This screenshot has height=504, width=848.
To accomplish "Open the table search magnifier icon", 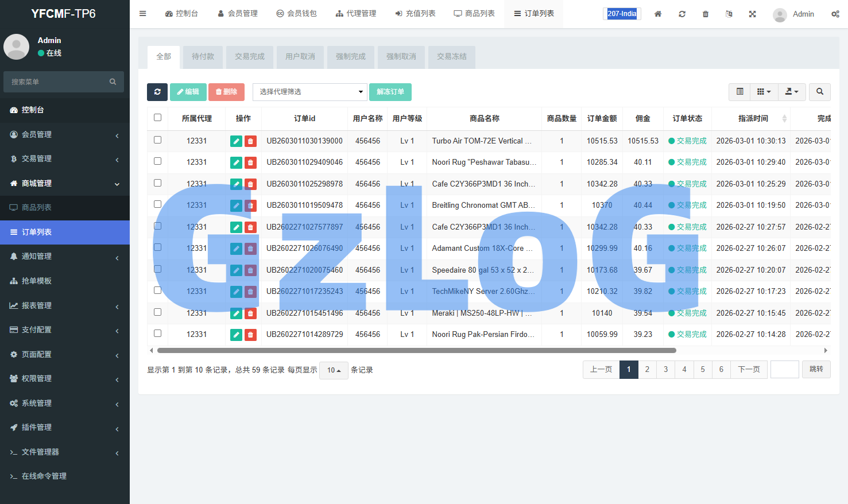I will tap(820, 92).
